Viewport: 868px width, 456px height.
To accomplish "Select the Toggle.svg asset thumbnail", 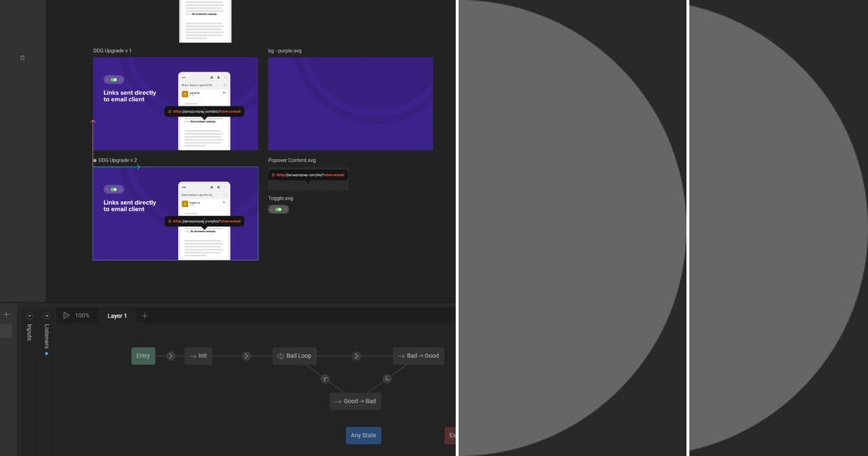I will point(278,208).
